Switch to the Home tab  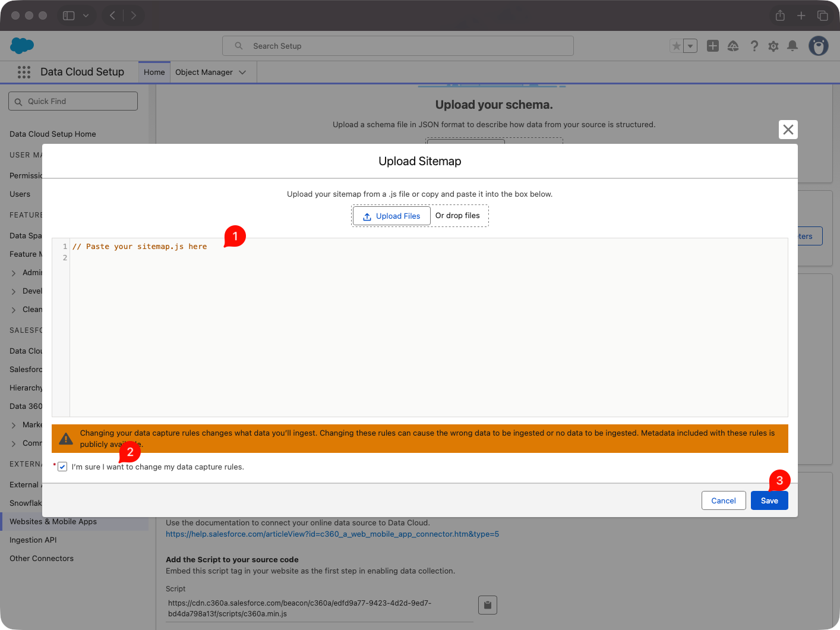(x=154, y=72)
